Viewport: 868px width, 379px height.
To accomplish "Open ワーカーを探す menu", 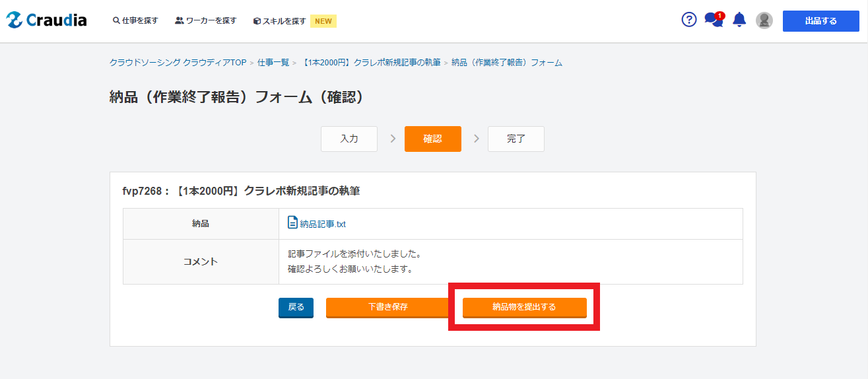I will [x=205, y=20].
